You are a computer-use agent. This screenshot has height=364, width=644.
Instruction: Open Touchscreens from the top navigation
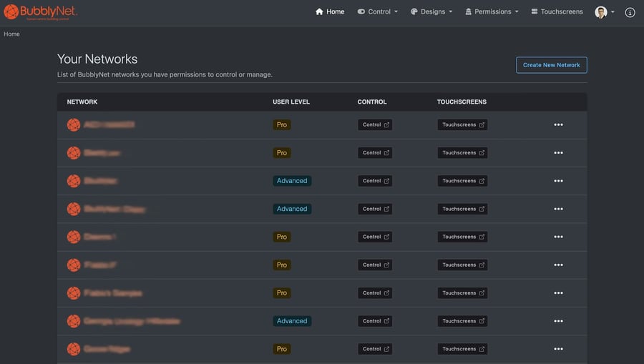point(557,12)
